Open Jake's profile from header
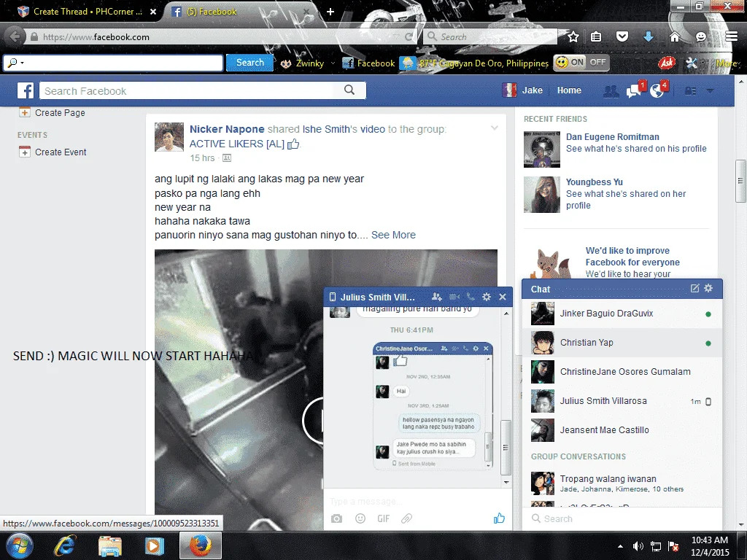 click(x=522, y=90)
